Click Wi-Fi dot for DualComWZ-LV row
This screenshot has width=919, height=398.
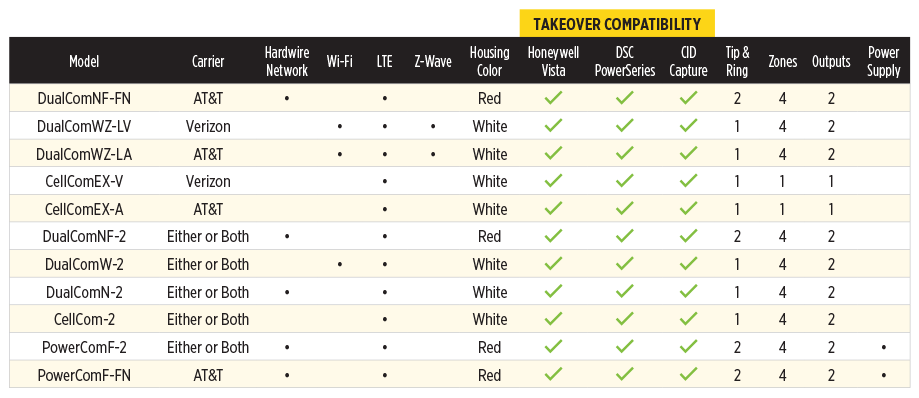tap(340, 127)
